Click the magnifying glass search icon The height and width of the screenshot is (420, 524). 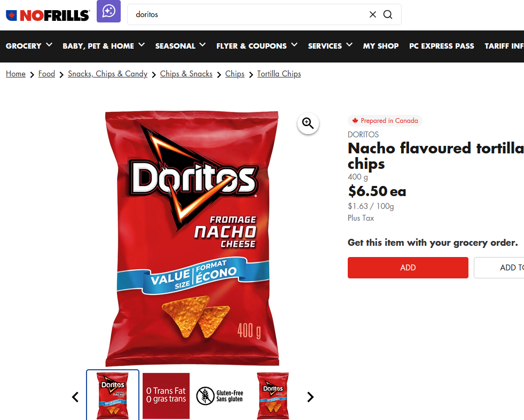pyautogui.click(x=388, y=14)
